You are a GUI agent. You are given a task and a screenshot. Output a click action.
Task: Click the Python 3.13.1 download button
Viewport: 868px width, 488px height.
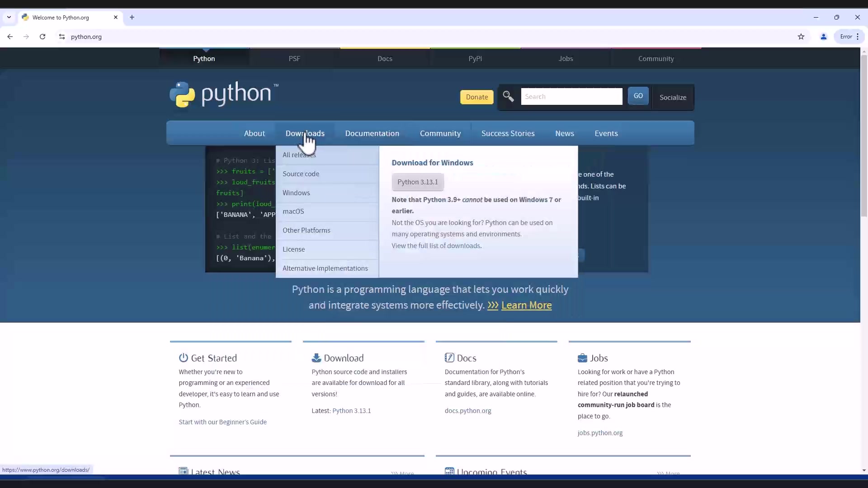tap(418, 182)
